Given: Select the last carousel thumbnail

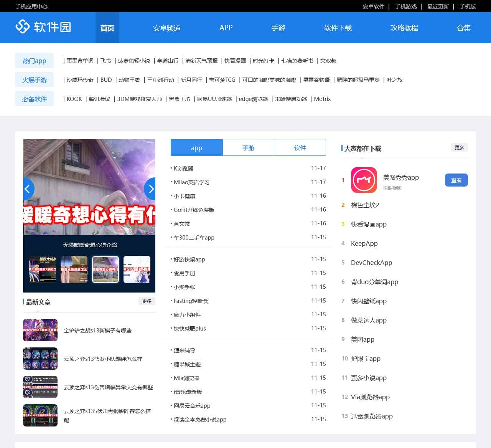Looking at the screenshot, I should click(137, 269).
